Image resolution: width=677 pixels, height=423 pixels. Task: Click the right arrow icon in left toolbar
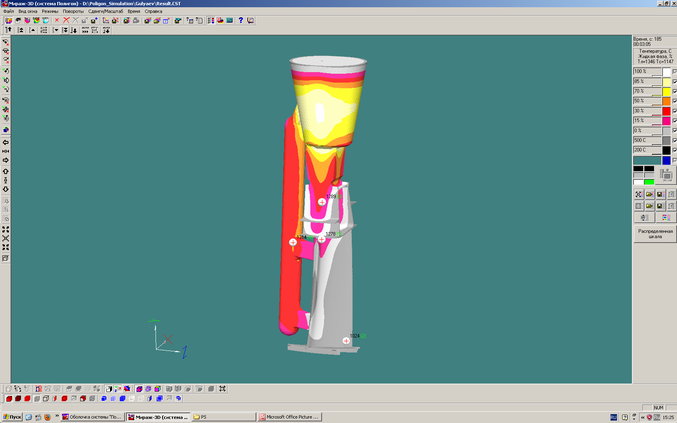6,160
